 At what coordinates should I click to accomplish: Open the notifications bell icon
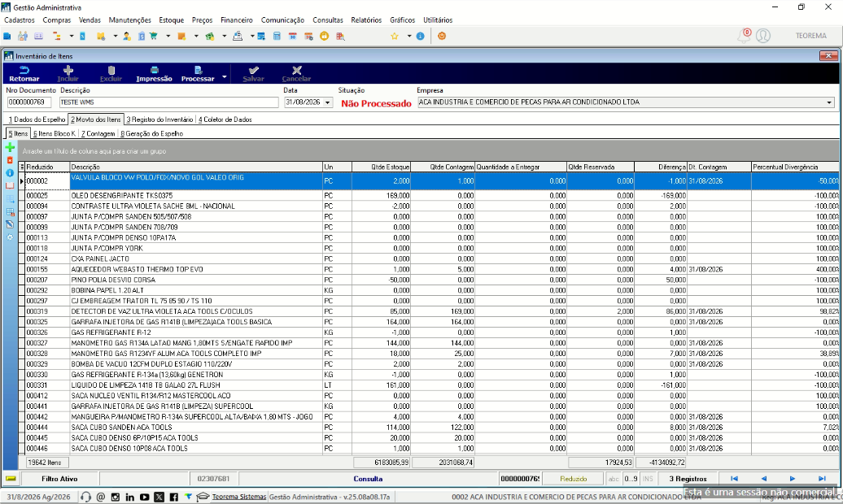[744, 36]
